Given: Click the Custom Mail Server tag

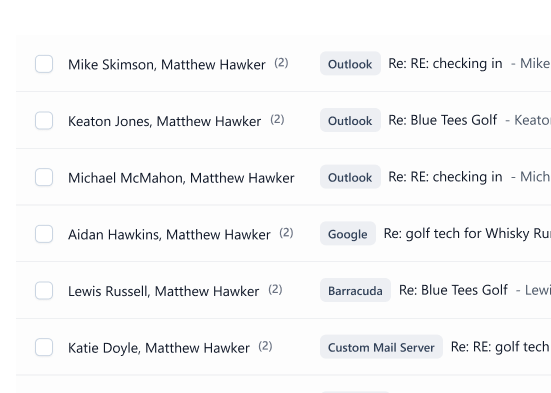Looking at the screenshot, I should point(381,347).
